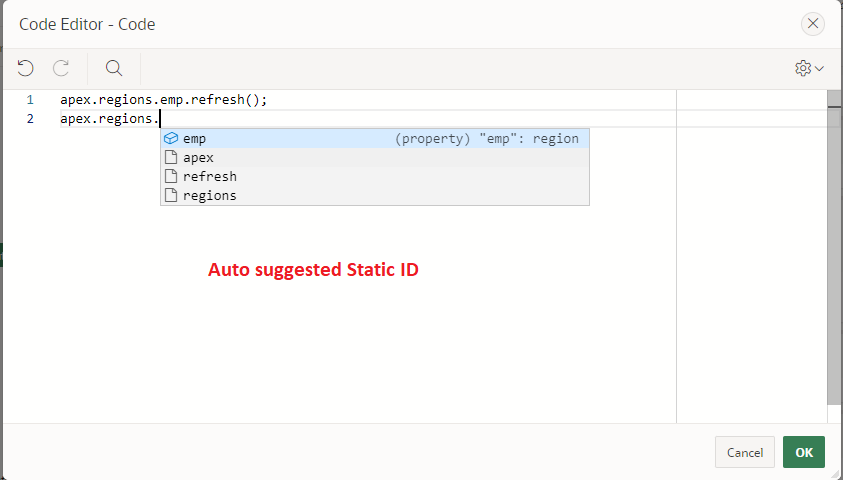Click the cube property icon beside emp
This screenshot has width=844, height=486.
pyautogui.click(x=170, y=139)
